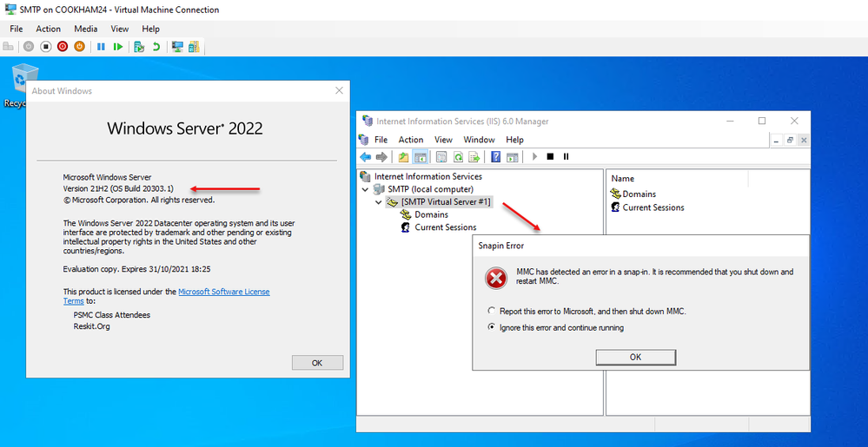Select Report this error to Microsoft option

(491, 311)
